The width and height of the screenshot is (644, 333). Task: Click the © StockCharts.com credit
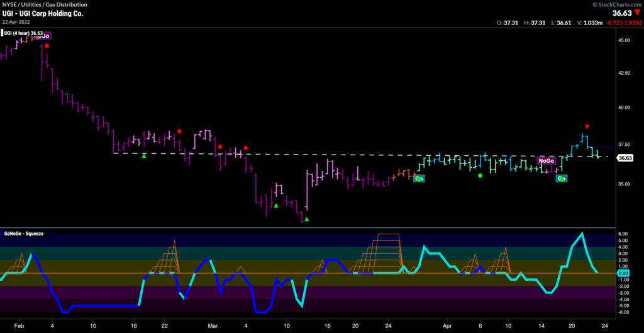(618, 4)
